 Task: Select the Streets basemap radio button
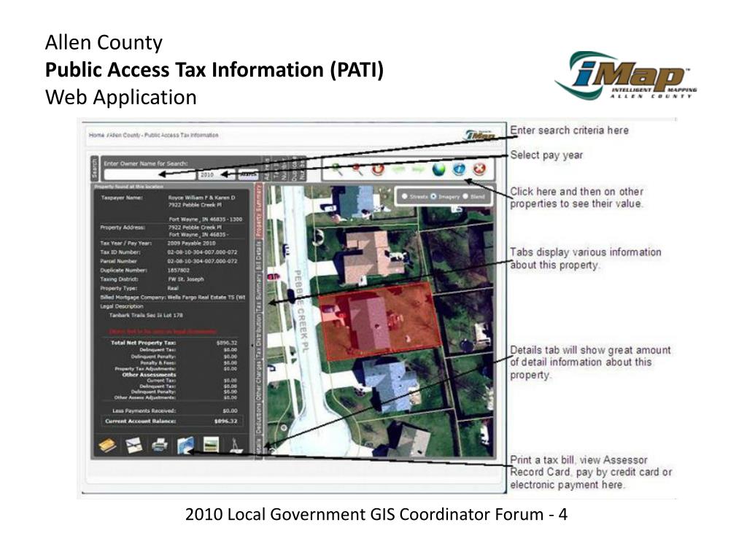point(404,196)
